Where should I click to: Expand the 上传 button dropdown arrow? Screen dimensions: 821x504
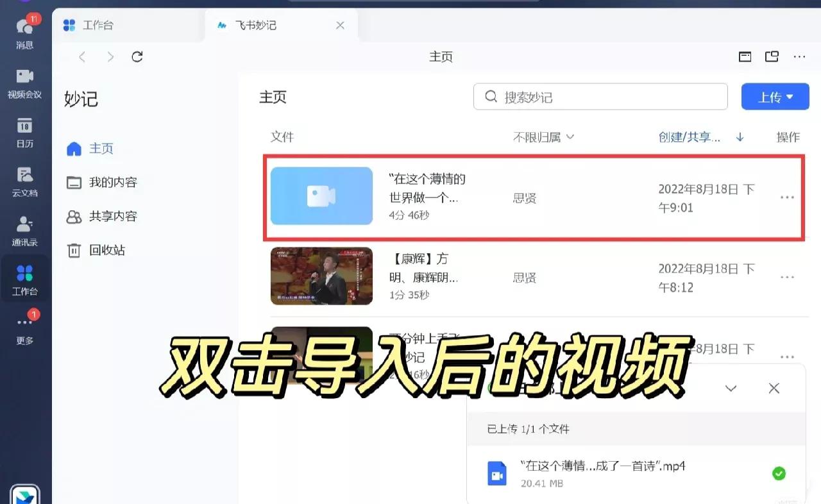tap(791, 96)
